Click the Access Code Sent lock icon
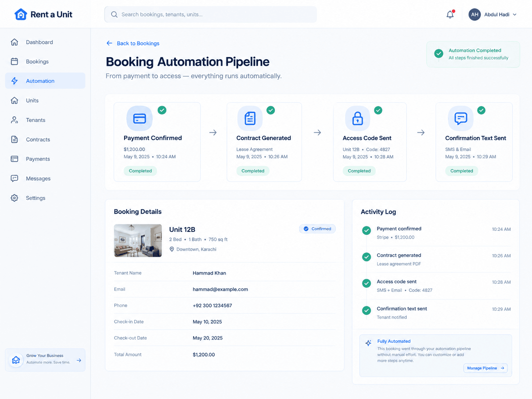The width and height of the screenshot is (532, 399). tap(357, 118)
